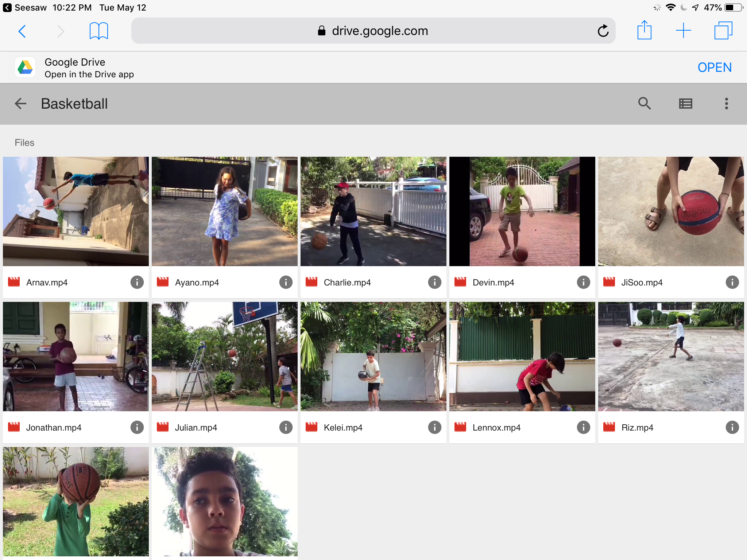
Task: Open info for Julian.mp4
Action: pyautogui.click(x=286, y=427)
